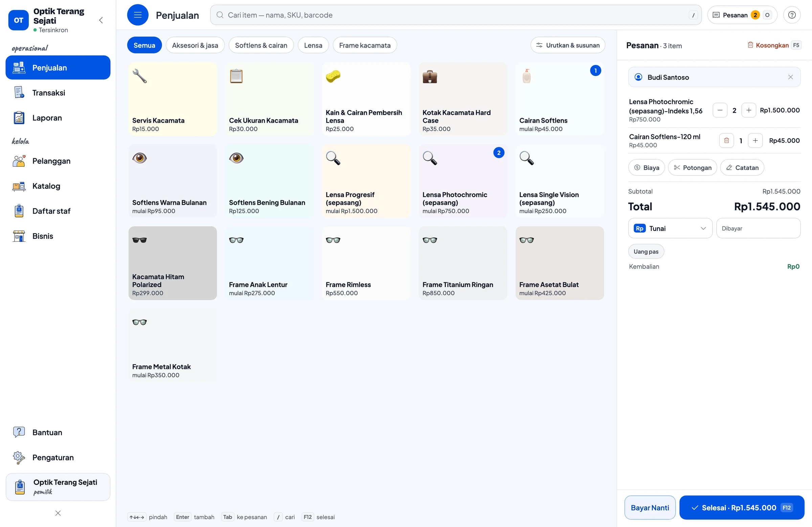Click the Bayar Nanti button

tap(650, 507)
